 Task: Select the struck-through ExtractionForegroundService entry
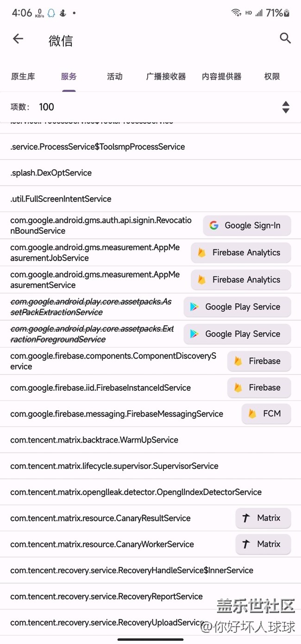pos(92,334)
